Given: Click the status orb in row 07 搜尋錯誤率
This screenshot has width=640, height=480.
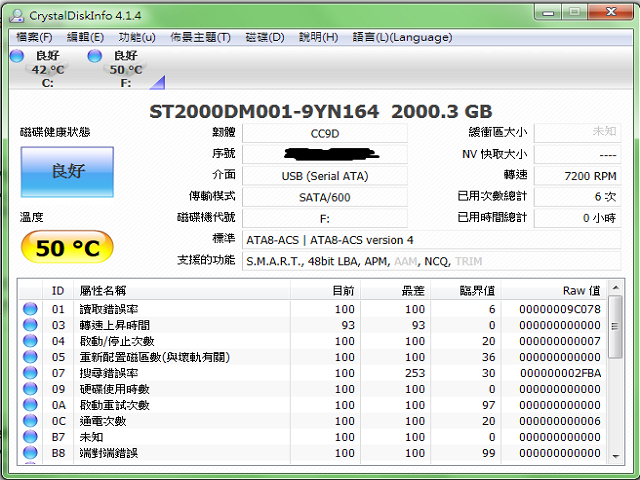Looking at the screenshot, I should 30,373.
